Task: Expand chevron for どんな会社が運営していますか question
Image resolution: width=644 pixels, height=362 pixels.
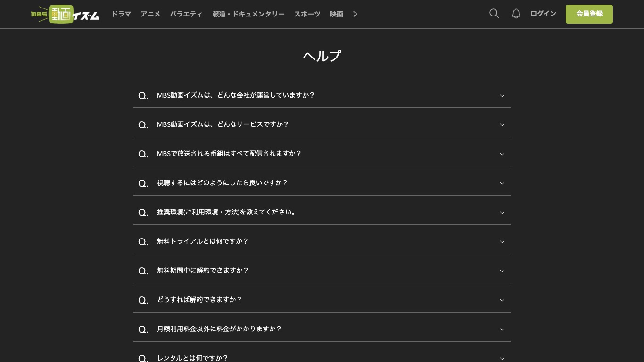Action: pyautogui.click(x=502, y=95)
